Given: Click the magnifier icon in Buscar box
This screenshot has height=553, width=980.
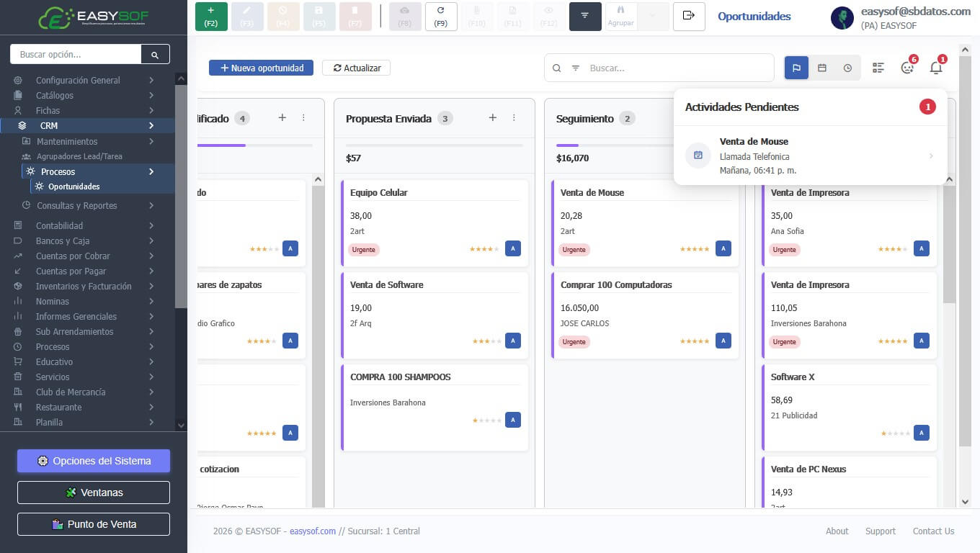Looking at the screenshot, I should coord(556,68).
